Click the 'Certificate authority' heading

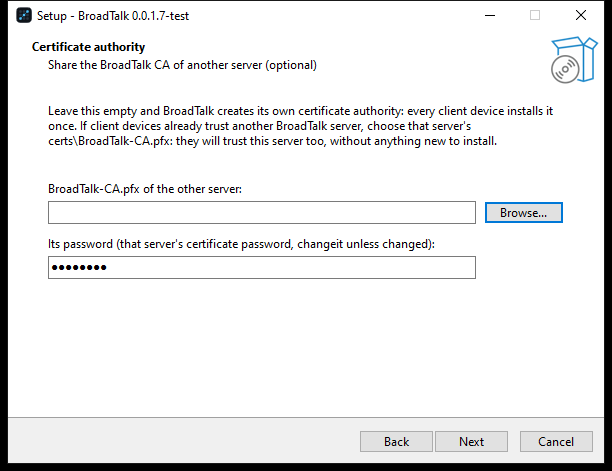coord(88,47)
